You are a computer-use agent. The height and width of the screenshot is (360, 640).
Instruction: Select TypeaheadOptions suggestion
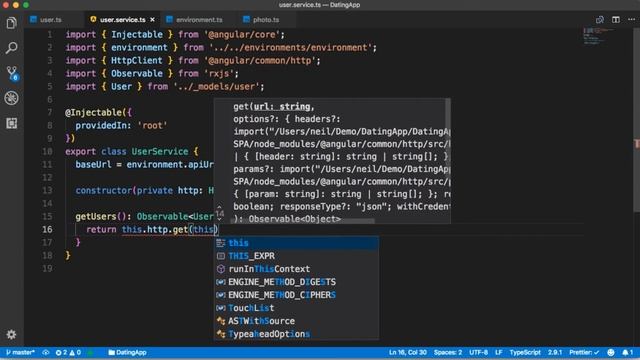click(297, 334)
